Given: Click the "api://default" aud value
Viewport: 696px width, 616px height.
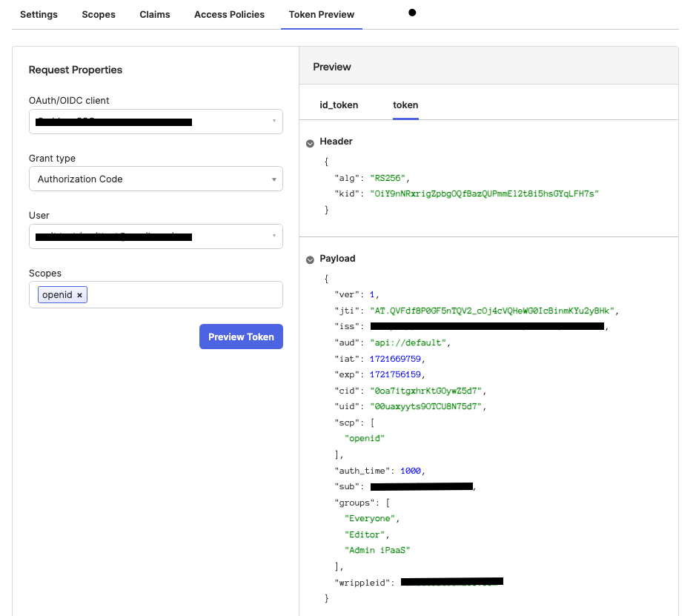Looking at the screenshot, I should click(x=408, y=342).
